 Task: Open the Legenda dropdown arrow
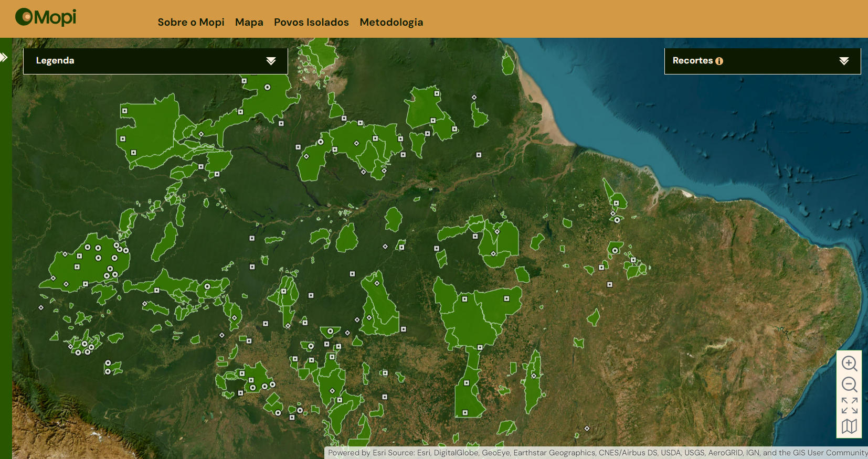271,61
